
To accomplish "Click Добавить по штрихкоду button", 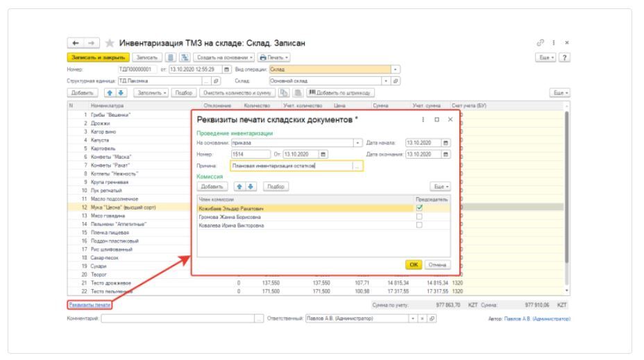I will click(340, 93).
